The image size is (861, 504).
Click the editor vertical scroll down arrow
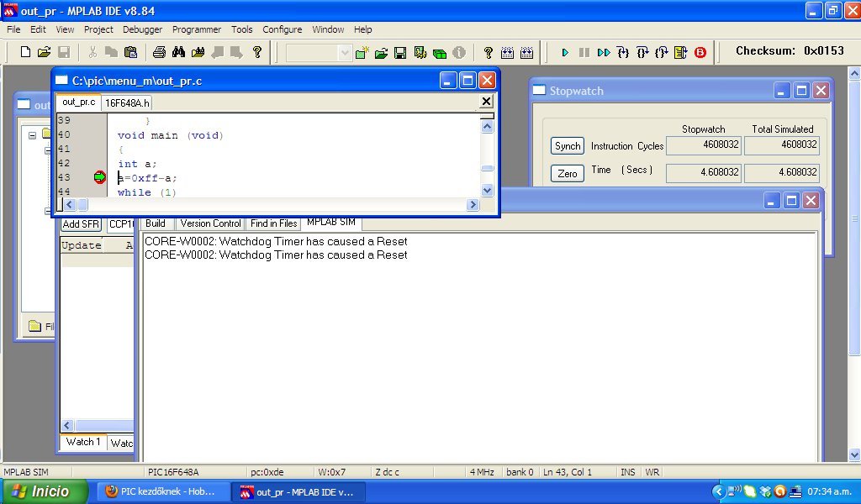[487, 191]
